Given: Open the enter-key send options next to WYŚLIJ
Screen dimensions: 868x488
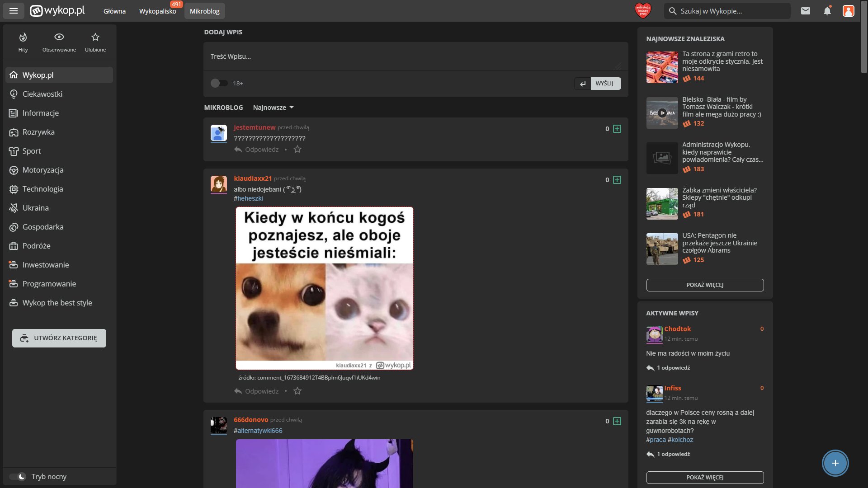Looking at the screenshot, I should click(583, 84).
